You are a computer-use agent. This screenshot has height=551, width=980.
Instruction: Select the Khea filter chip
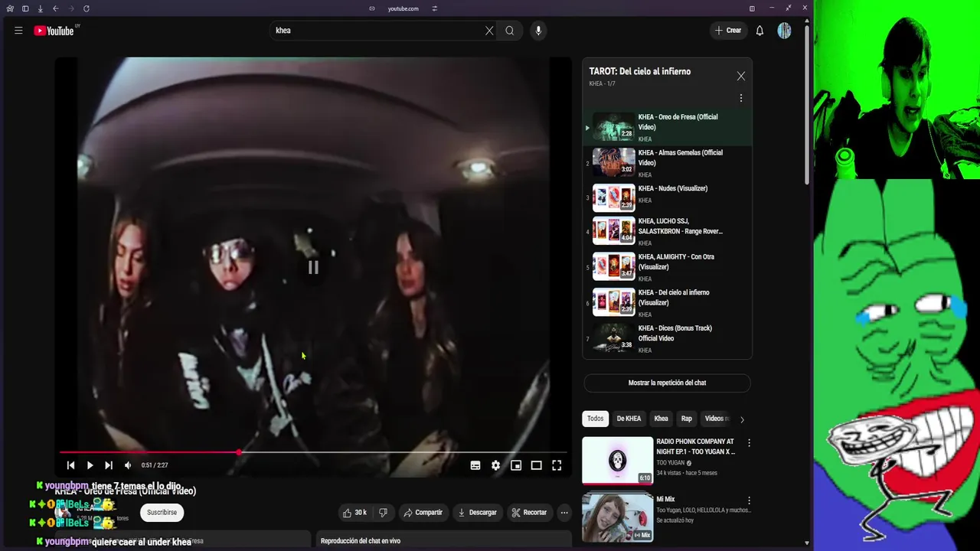click(x=661, y=419)
